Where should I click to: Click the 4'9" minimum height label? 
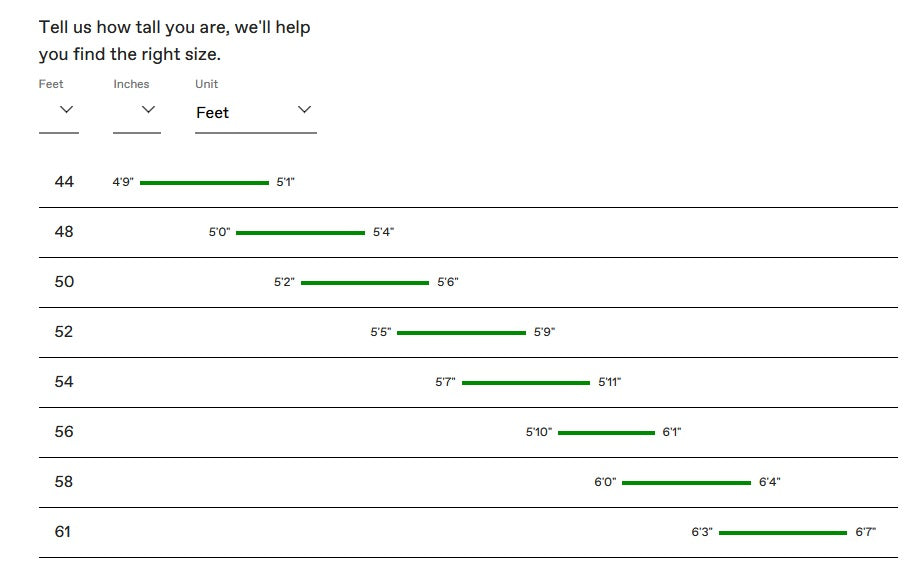pos(123,183)
